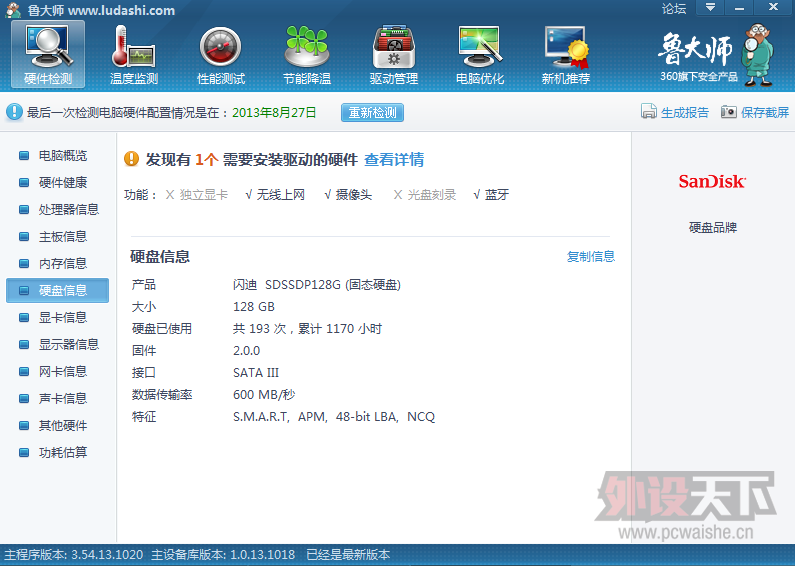Click the 无线上网 feature indicator
Image resolution: width=795 pixels, height=566 pixels.
[275, 195]
